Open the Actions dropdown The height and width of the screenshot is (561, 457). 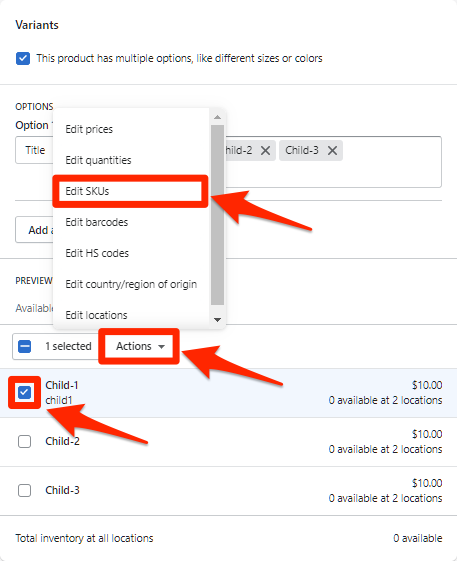(139, 346)
